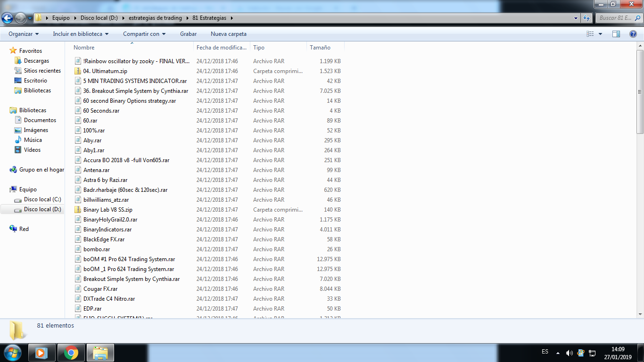Click the Documentos library icon

tap(18, 120)
